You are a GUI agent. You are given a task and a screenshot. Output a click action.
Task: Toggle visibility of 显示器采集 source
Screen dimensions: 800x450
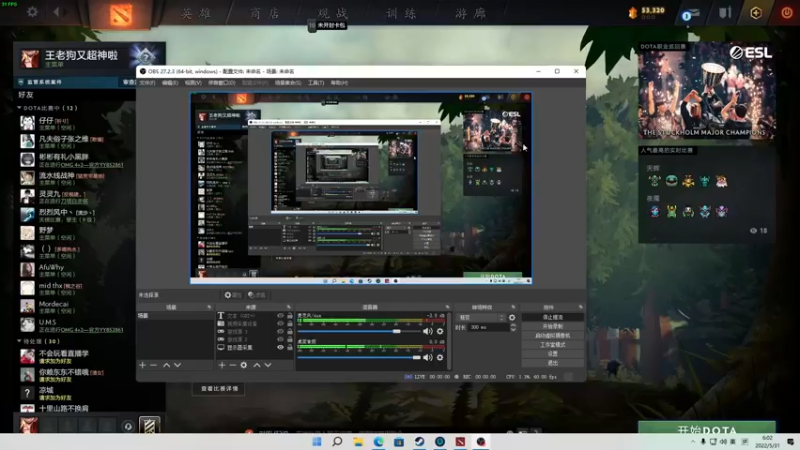tap(280, 347)
